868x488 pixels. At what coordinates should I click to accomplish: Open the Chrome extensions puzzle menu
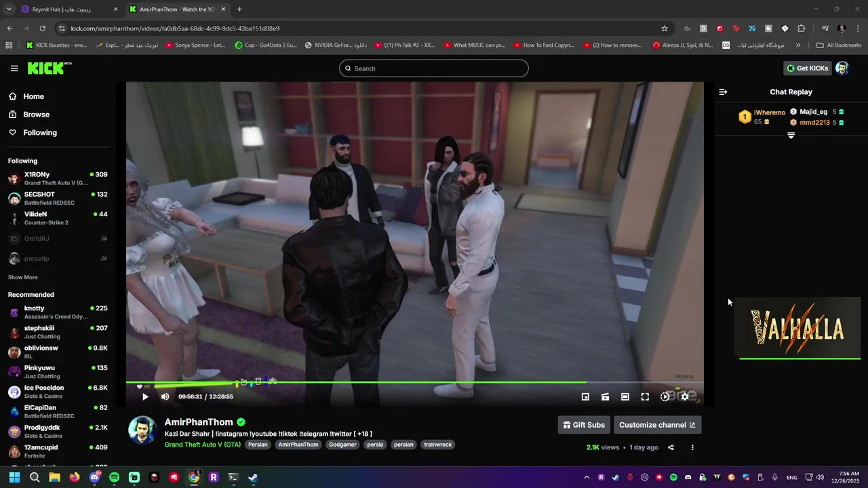pos(802,28)
